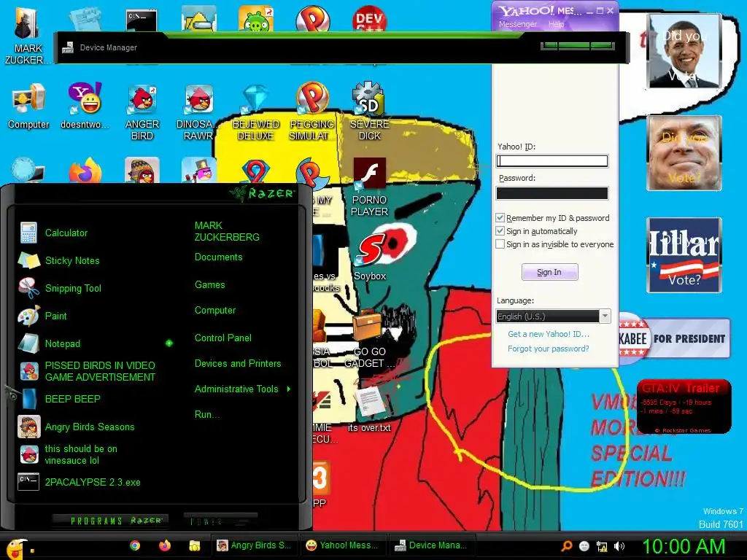Screen dimensions: 747x560
Task: Open the GO GO GADGET briefcase icon
Action: pos(369,339)
